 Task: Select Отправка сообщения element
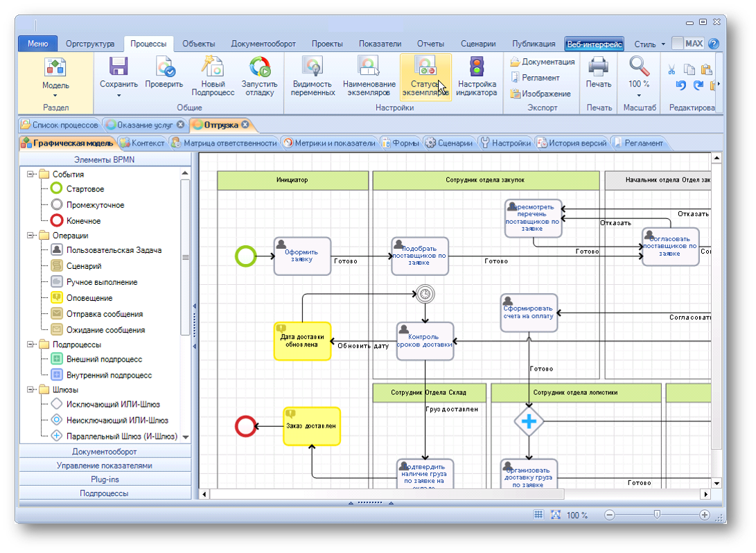pos(97,314)
